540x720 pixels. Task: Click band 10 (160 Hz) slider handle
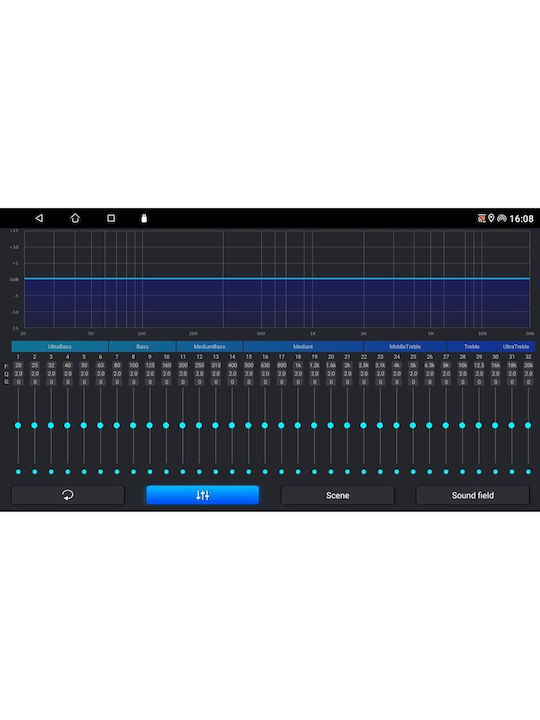[x=166, y=425]
